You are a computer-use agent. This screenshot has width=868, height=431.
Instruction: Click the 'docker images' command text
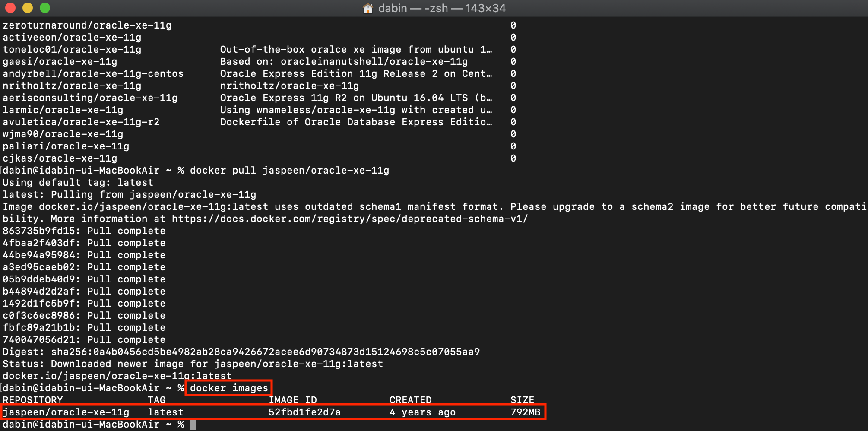(229, 388)
